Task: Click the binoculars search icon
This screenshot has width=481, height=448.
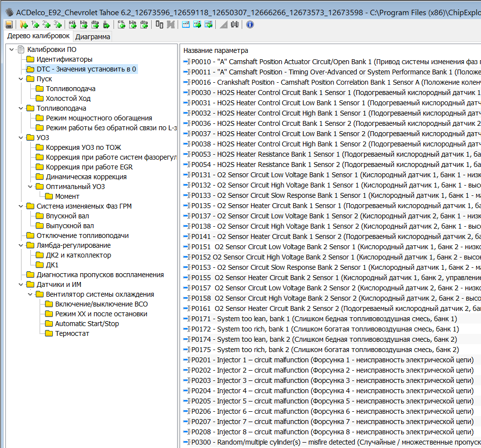Action: click(234, 24)
